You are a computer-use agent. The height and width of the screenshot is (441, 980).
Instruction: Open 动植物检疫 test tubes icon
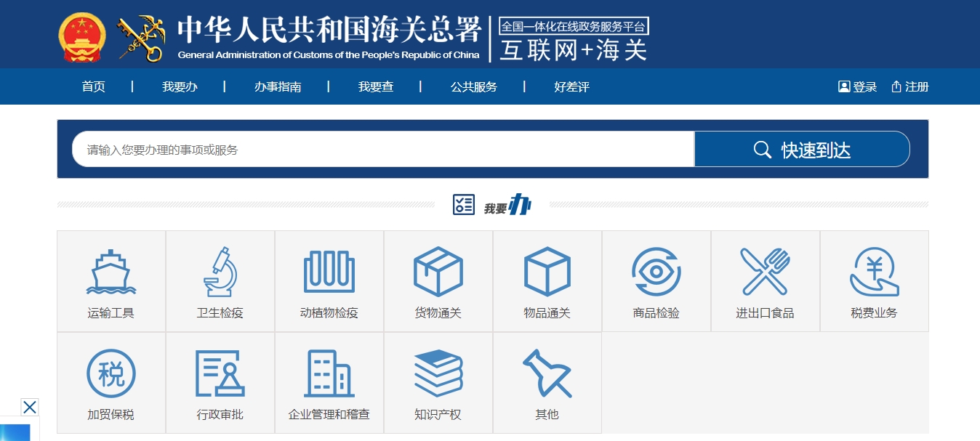pyautogui.click(x=329, y=272)
